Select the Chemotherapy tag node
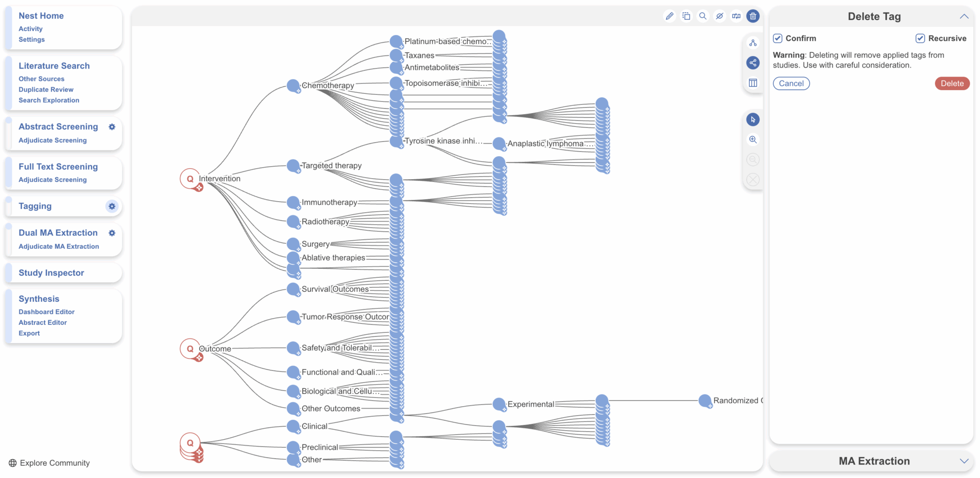This screenshot has height=478, width=980. [293, 86]
